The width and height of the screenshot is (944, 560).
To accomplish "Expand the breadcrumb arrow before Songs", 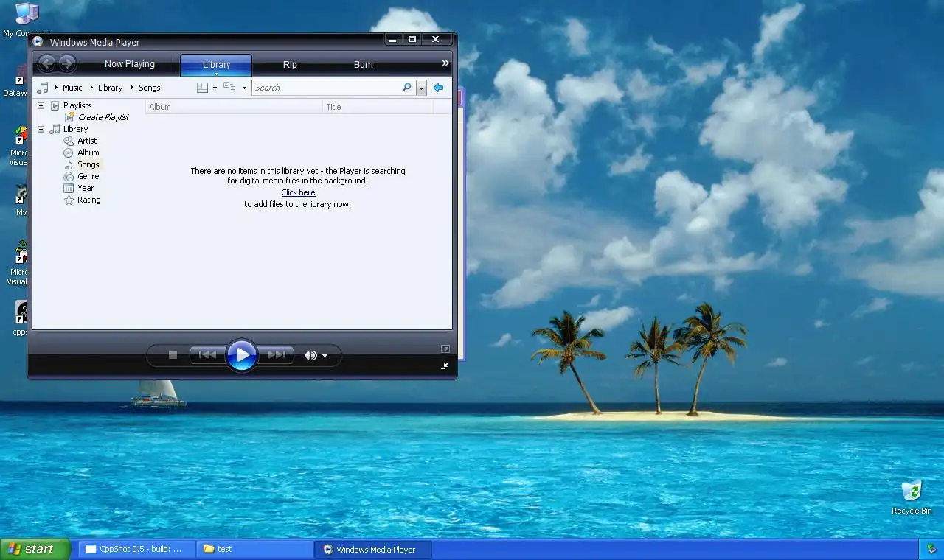I will 132,88.
